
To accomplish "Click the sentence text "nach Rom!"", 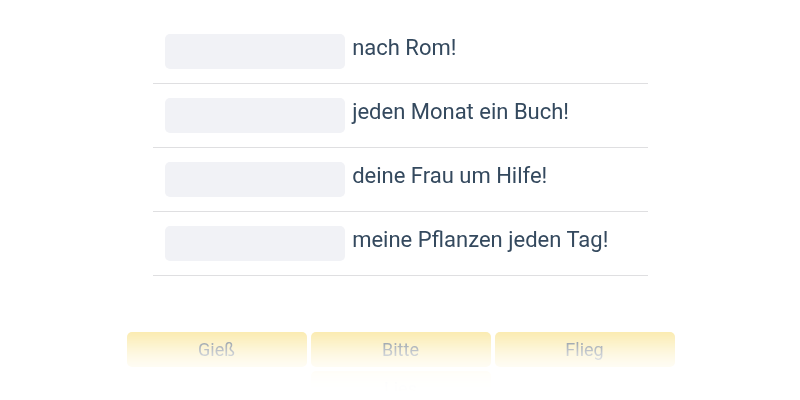I will click(404, 48).
